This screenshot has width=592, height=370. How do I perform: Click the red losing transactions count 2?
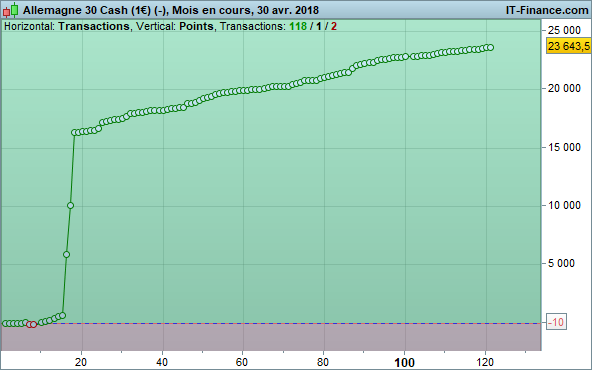333,26
